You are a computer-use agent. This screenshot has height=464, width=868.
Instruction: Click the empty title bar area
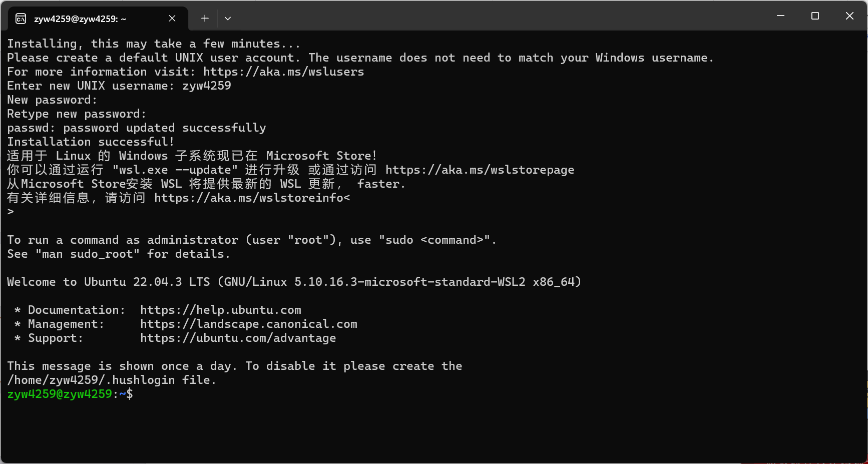(x=501, y=16)
